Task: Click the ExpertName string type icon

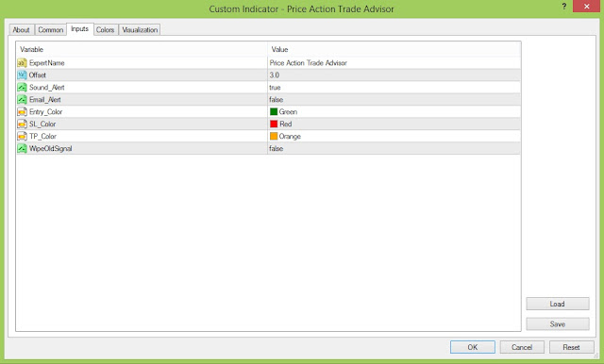Action: point(22,63)
